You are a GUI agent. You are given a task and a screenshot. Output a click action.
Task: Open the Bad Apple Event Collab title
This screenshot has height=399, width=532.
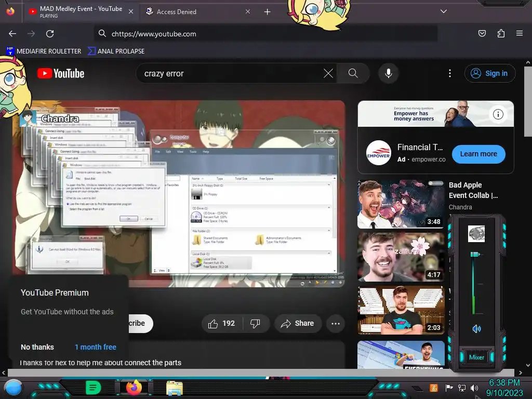[x=473, y=190]
